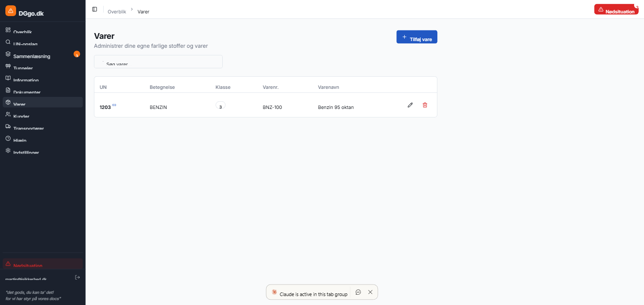644x305 pixels.
Task: Click the blue Tilføj vare button
Action: 417,37
